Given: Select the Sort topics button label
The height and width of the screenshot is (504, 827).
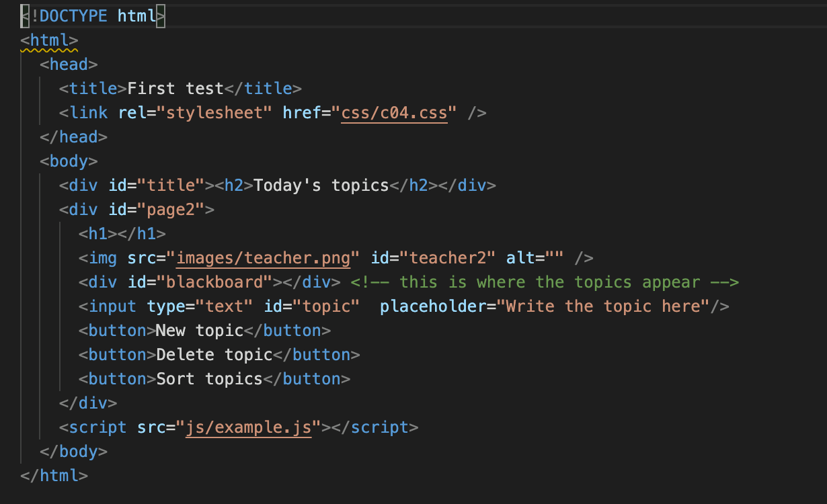Looking at the screenshot, I should point(209,378).
